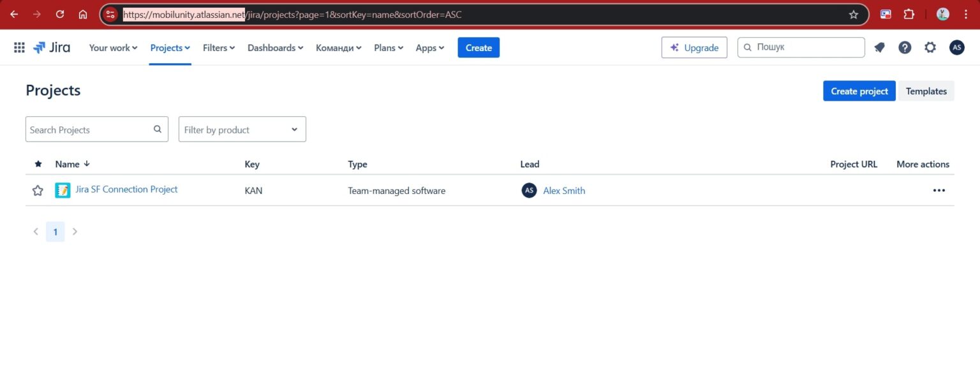Open the Filter by product dropdown
This screenshot has height=370, width=980.
[x=242, y=129]
